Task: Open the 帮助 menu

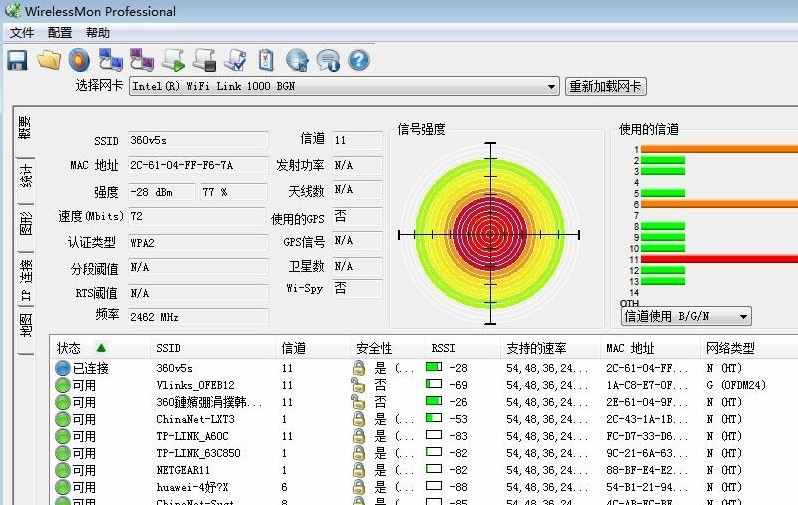Action: 98,33
